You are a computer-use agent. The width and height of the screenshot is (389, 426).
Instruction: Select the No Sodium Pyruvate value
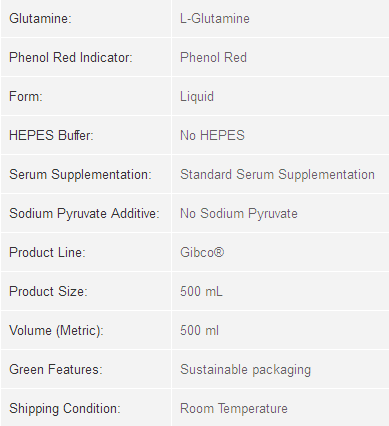[x=239, y=213]
